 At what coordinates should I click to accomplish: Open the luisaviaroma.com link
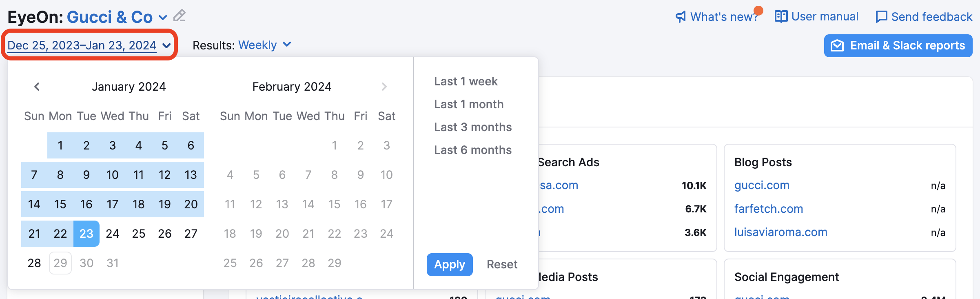point(780,232)
